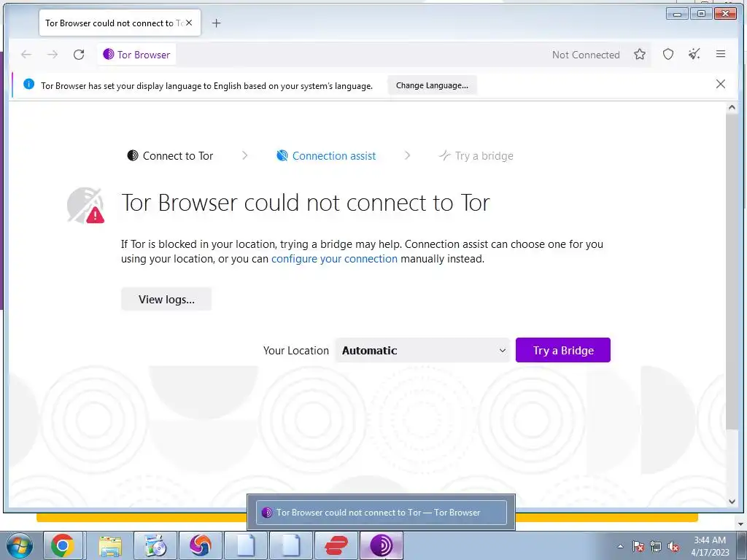Click the blue info icon in the notification bar
747x560 pixels.
28,85
